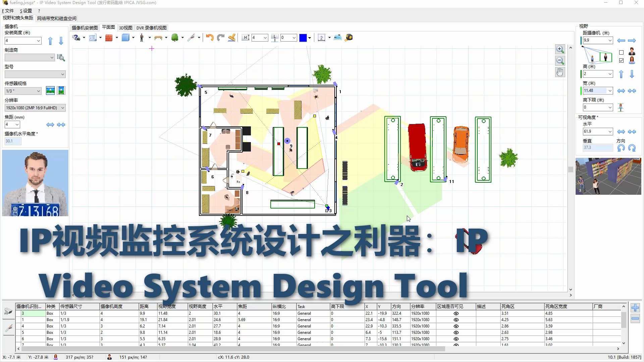Toggle the upper person height checkbox
Screen dimensions: 644x362
click(x=622, y=53)
